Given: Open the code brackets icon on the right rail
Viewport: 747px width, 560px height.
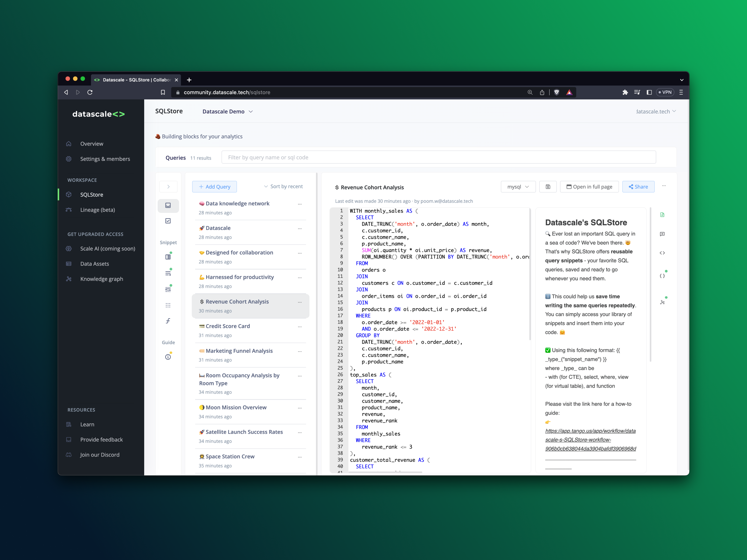Looking at the screenshot, I should coord(662,253).
